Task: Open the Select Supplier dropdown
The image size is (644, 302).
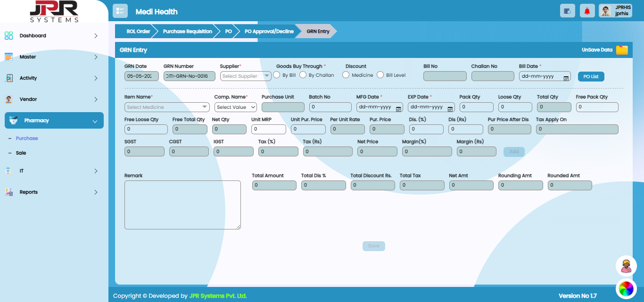Action: coord(246,76)
